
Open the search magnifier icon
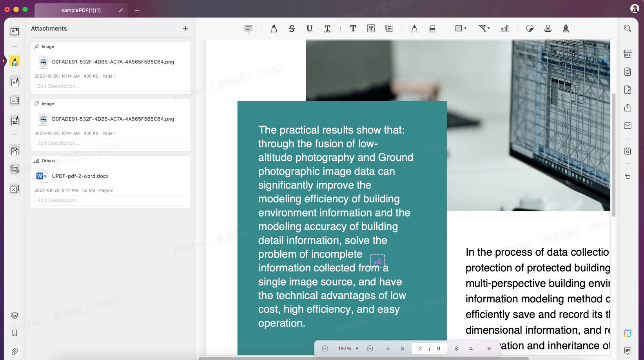pyautogui.click(x=628, y=28)
